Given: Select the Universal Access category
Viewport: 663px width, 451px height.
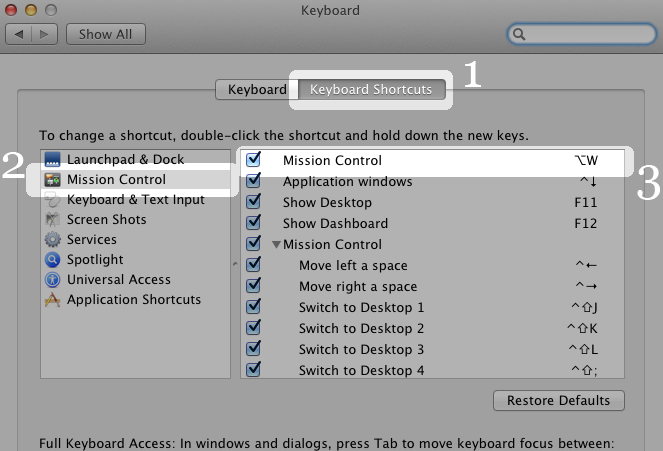Looking at the screenshot, I should (135, 279).
